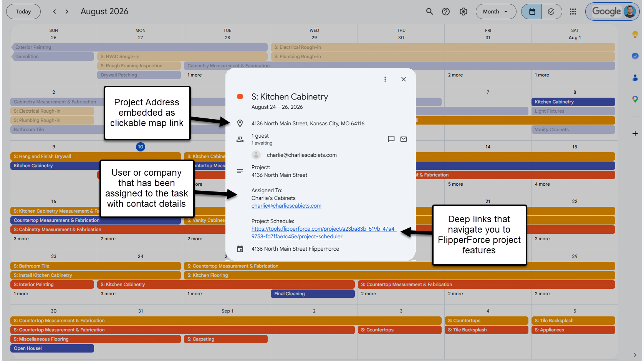Viewport: 644px width, 361px height.
Task: Close the Kitchen Cabinetry event popup
Action: pyautogui.click(x=404, y=79)
